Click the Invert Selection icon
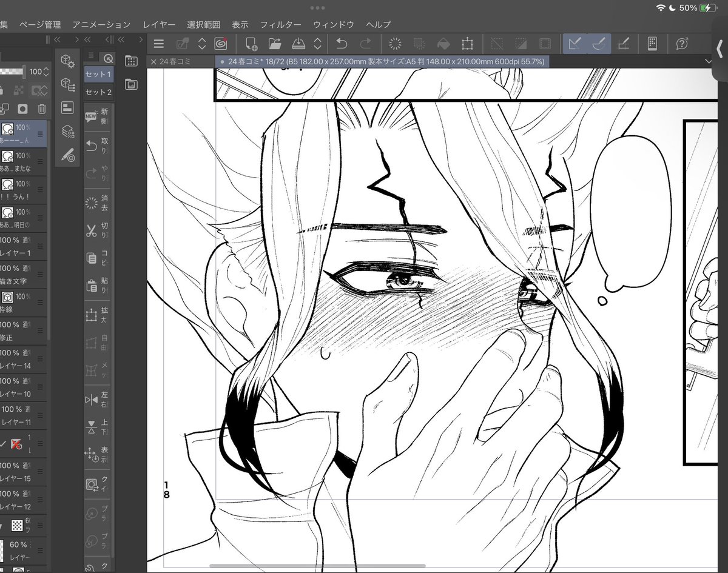 [x=521, y=44]
